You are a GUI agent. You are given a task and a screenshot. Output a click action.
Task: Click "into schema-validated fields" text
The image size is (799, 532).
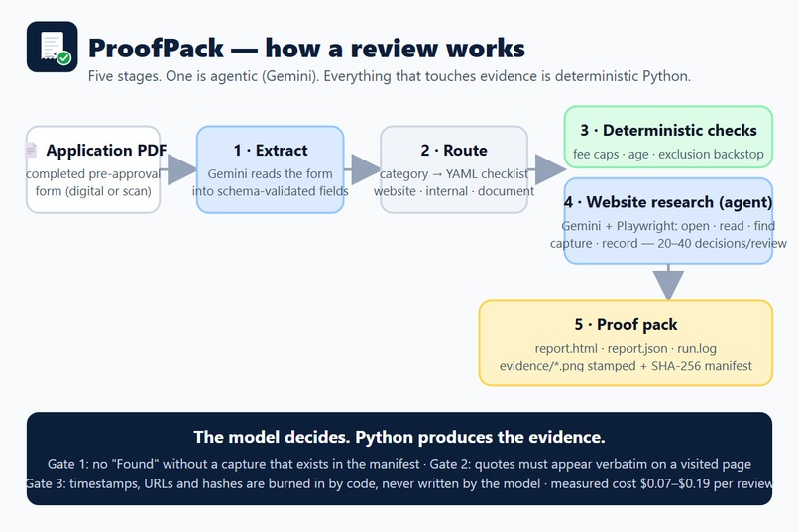(x=270, y=191)
